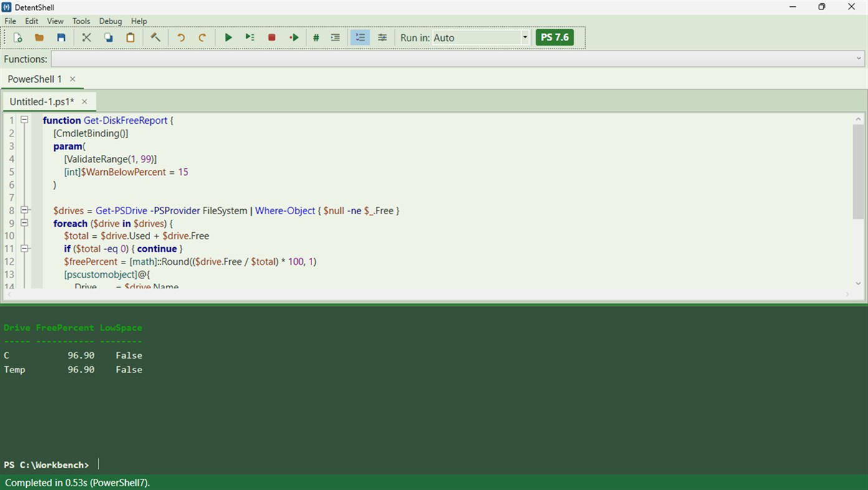Click the 'Completed in 0.53s' status text

click(x=77, y=483)
